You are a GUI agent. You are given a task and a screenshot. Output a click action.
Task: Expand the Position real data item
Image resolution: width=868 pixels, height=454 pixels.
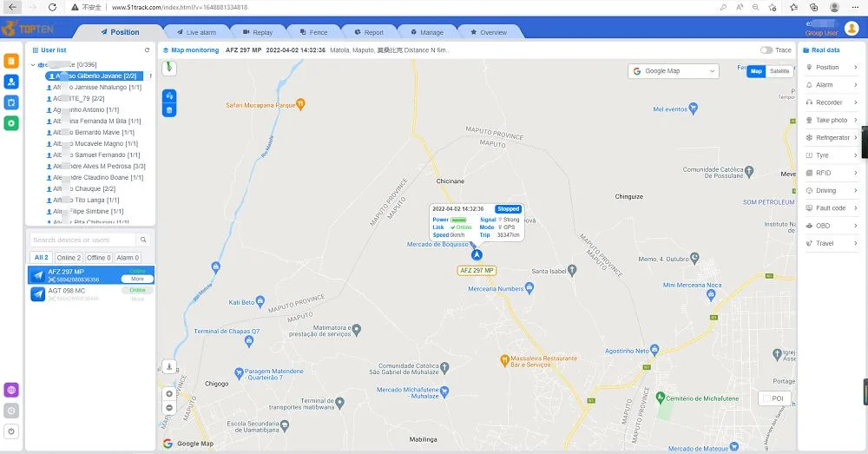point(832,67)
